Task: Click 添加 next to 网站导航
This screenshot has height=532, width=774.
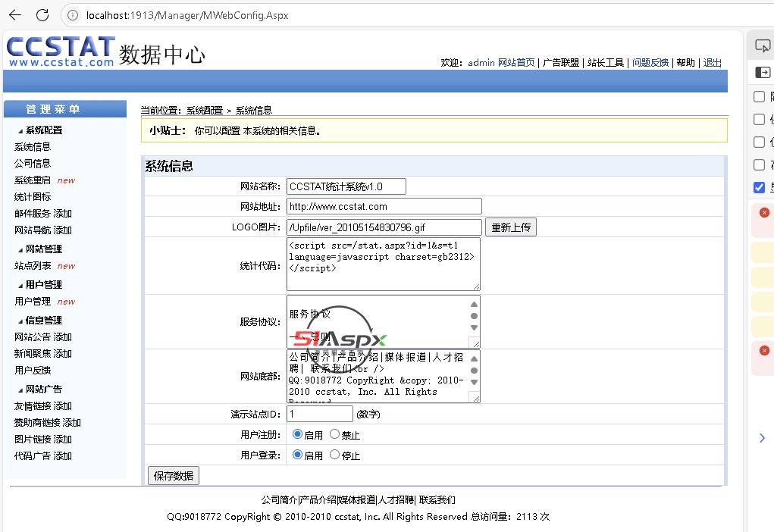Action: pyautogui.click(x=63, y=230)
